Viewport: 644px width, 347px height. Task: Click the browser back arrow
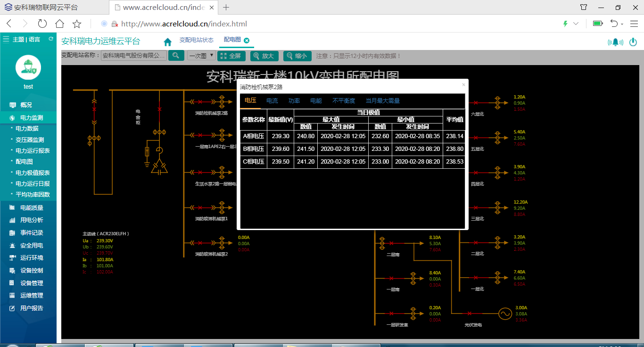point(9,24)
